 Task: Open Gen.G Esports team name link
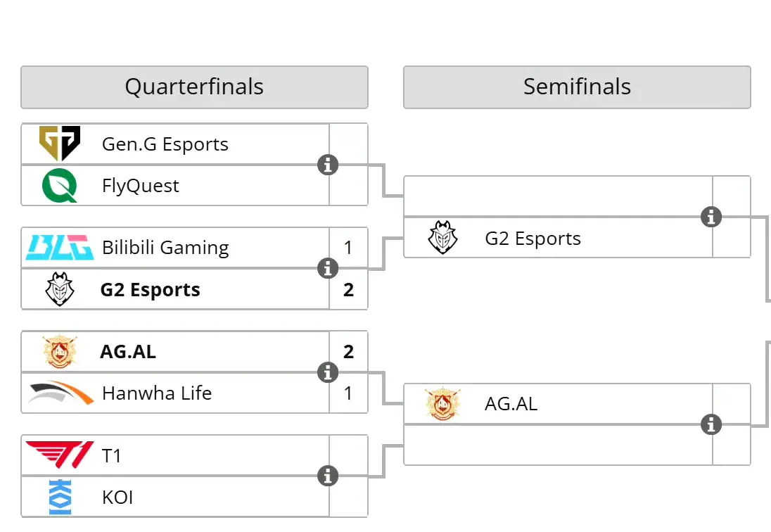pos(165,144)
